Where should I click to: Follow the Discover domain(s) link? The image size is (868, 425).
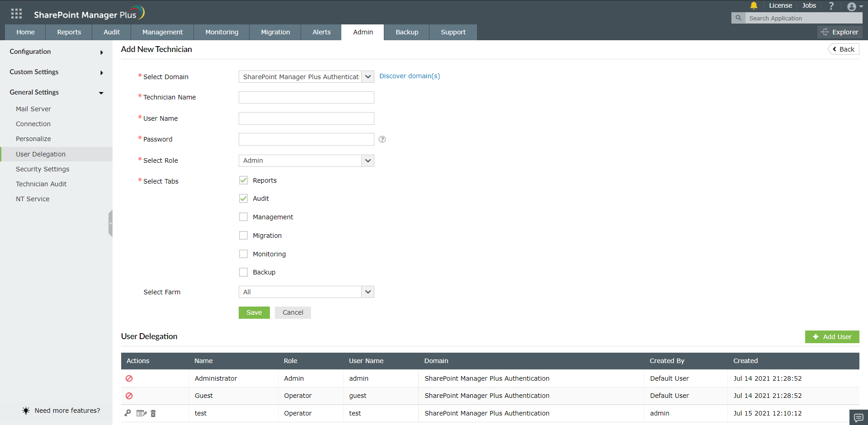coord(410,76)
